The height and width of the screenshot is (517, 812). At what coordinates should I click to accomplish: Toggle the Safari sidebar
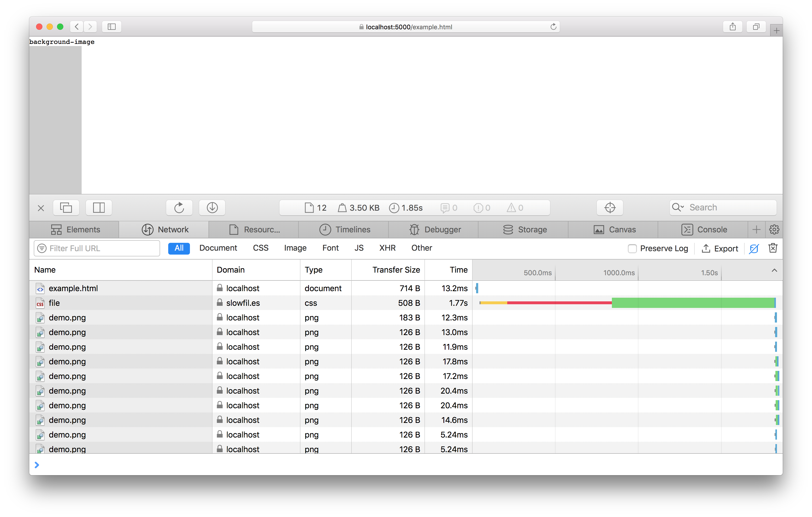[x=112, y=27]
